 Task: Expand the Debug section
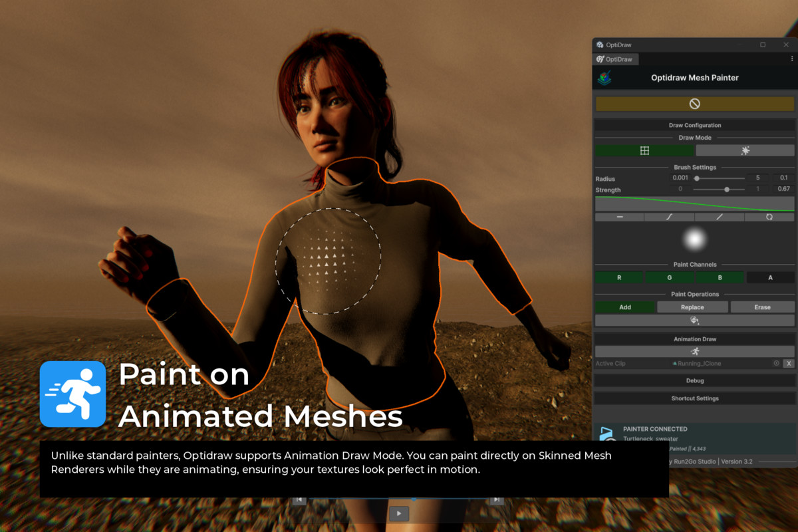point(694,381)
